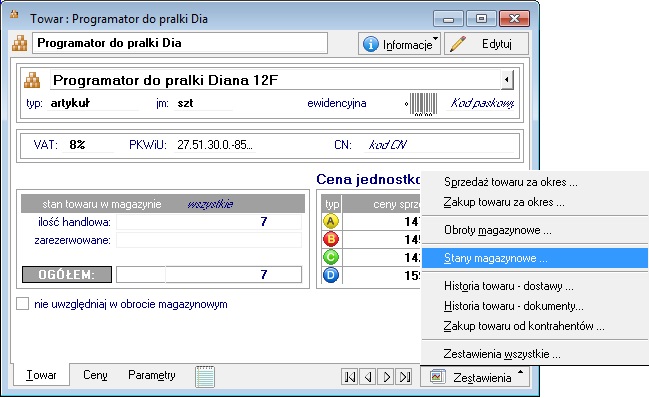This screenshot has height=398, width=649.
Task: Click the OGÓŁEM button
Action: 67,275
